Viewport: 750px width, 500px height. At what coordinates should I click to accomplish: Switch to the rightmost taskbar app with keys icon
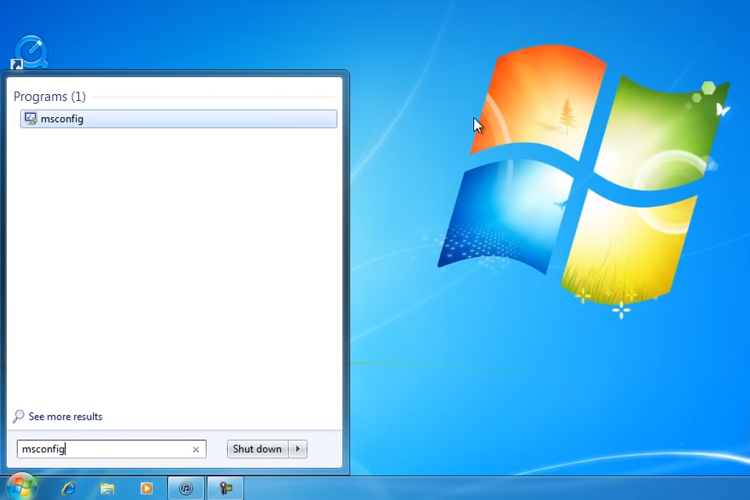click(x=225, y=488)
